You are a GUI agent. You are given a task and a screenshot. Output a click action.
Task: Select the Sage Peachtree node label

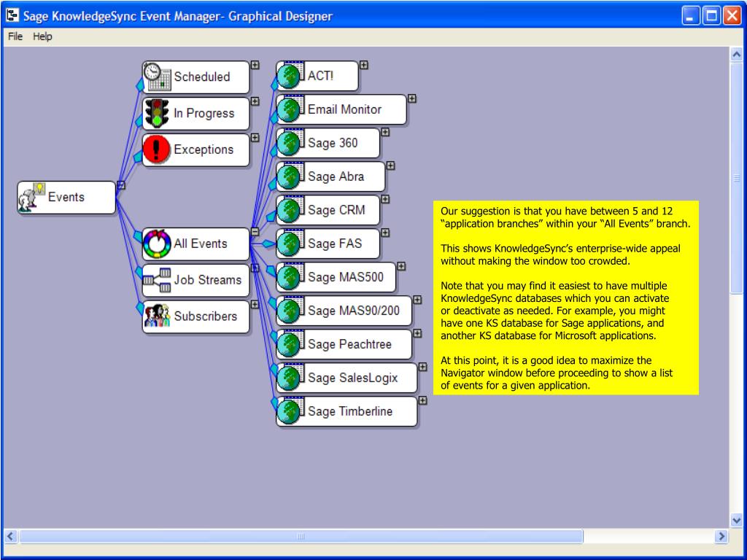pos(349,344)
